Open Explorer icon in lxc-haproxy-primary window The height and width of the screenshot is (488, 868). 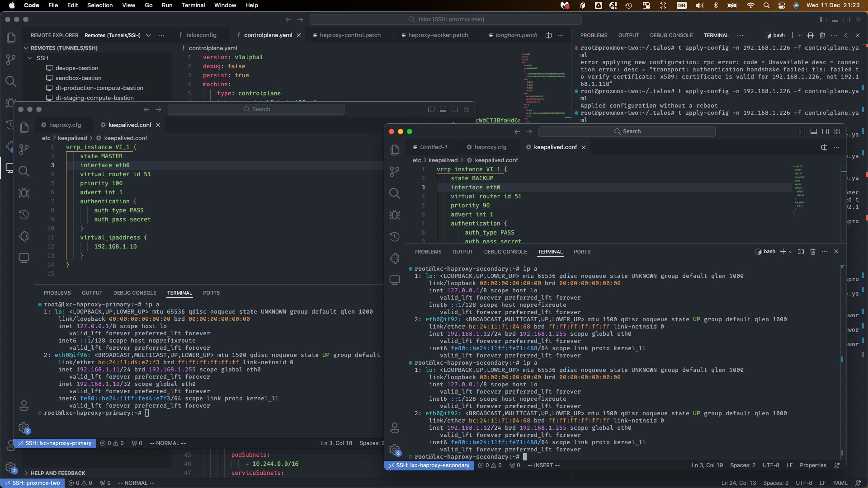click(x=24, y=128)
